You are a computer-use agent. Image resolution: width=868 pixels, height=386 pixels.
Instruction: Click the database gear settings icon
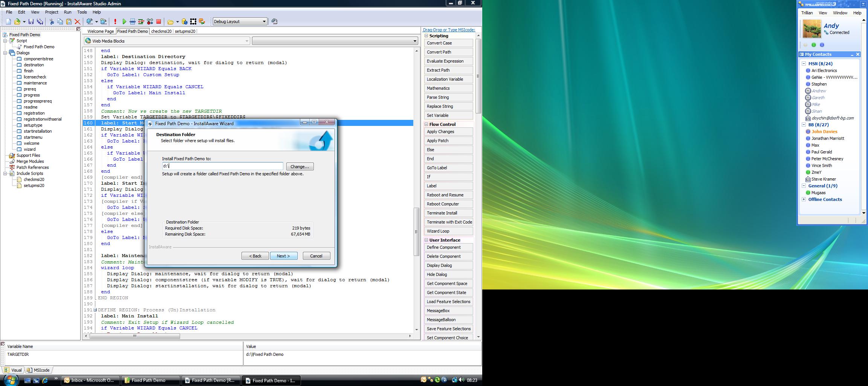tap(185, 21)
